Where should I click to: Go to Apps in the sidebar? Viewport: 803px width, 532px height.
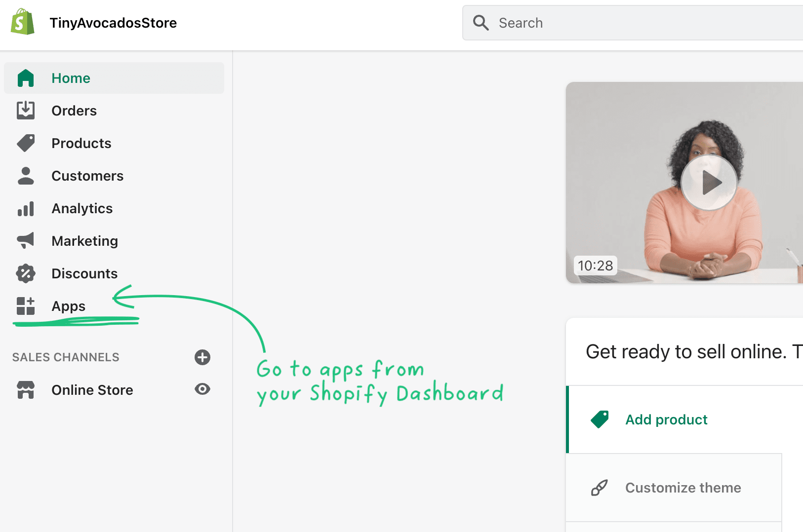pyautogui.click(x=69, y=306)
